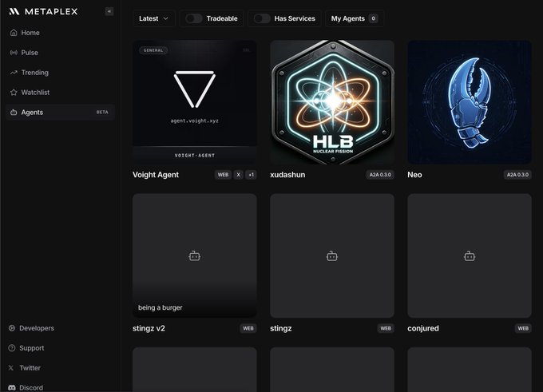Go to Trending

60,73
